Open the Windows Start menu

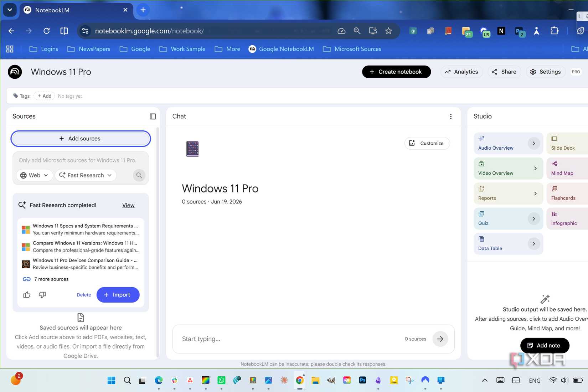[111, 380]
